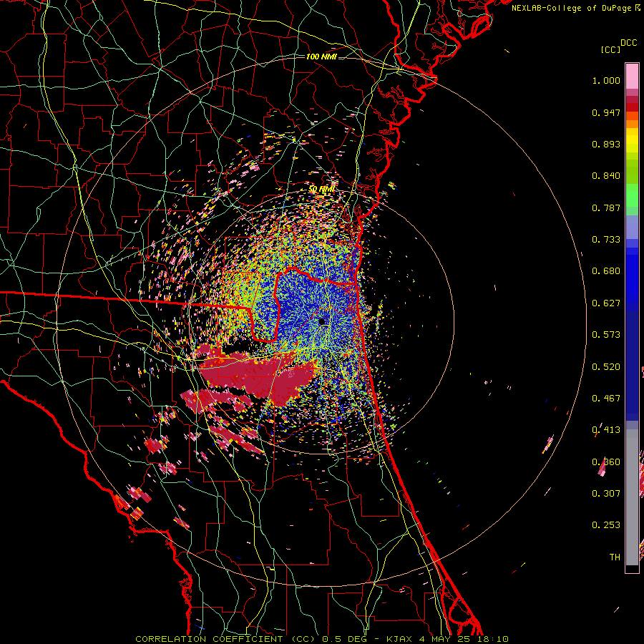Select the 0.947 scale value

click(x=606, y=112)
